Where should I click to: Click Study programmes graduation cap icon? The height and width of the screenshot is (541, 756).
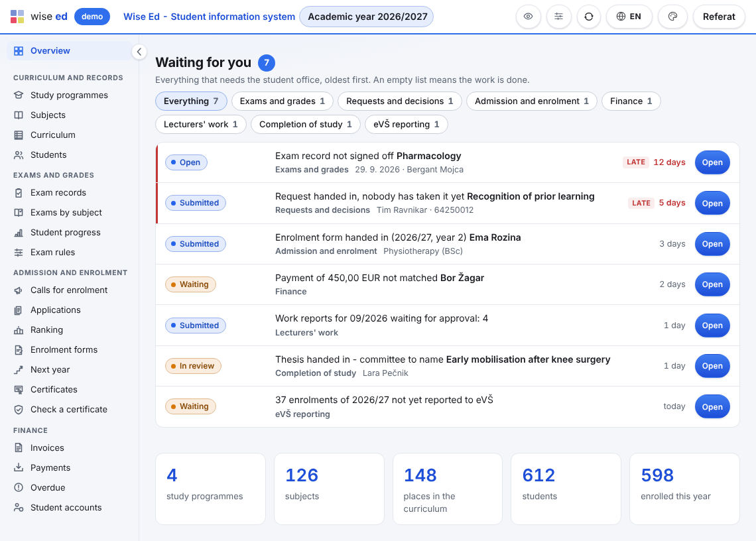click(x=19, y=95)
